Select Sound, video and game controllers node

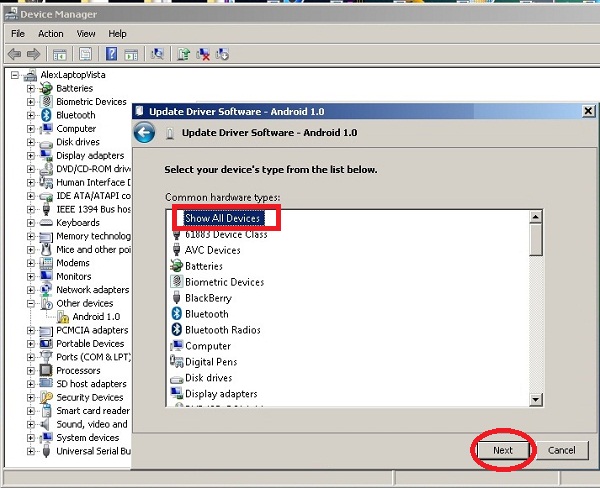(x=92, y=424)
